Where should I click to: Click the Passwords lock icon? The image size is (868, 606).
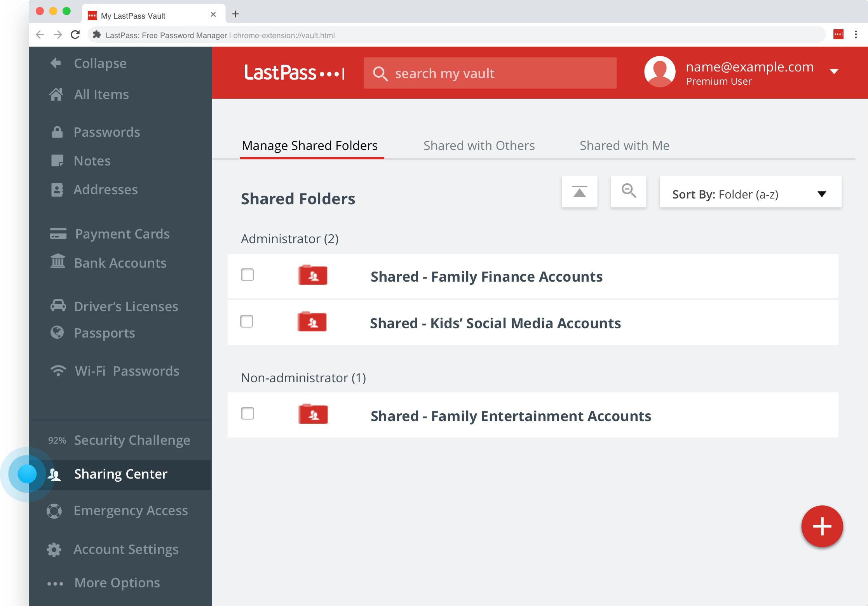57,132
